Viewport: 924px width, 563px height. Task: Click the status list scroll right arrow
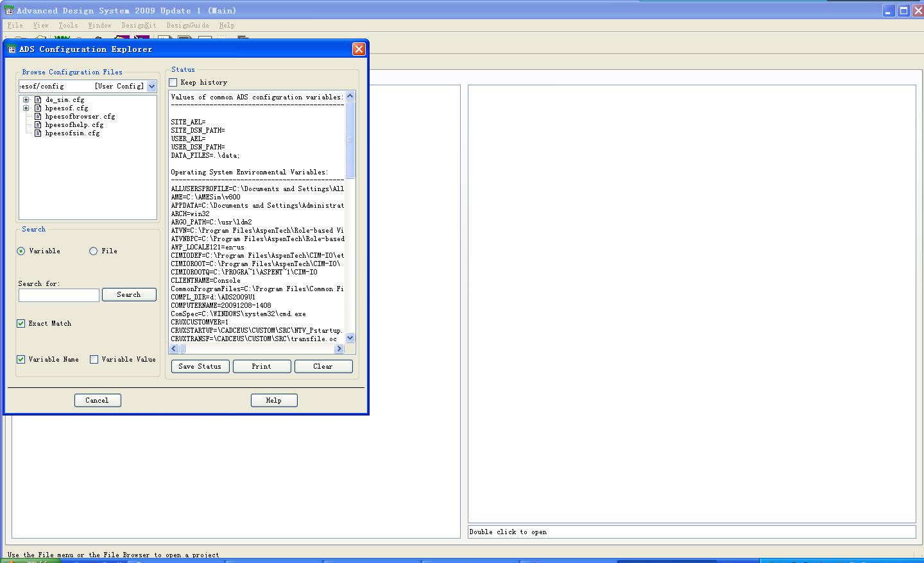pos(339,349)
